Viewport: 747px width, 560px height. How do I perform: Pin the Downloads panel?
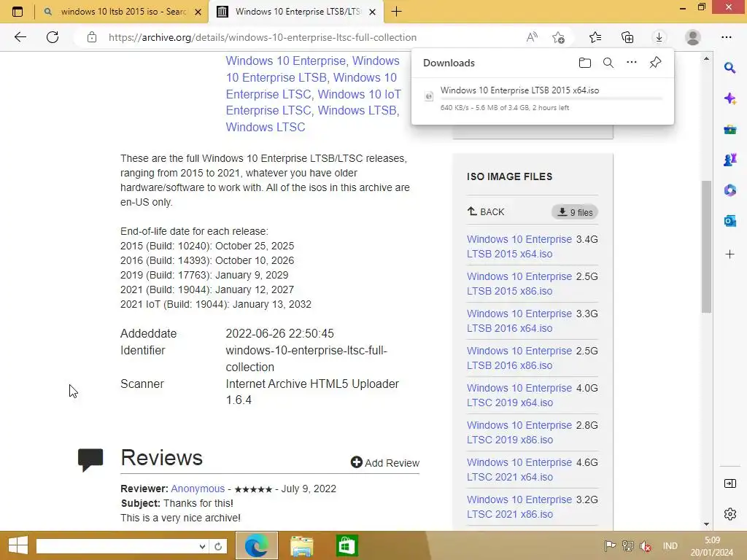point(656,63)
